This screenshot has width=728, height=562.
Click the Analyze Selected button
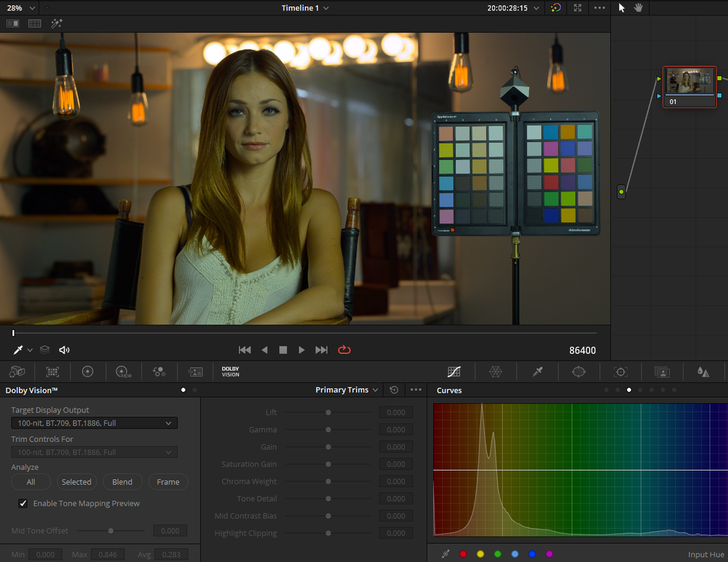click(x=77, y=482)
